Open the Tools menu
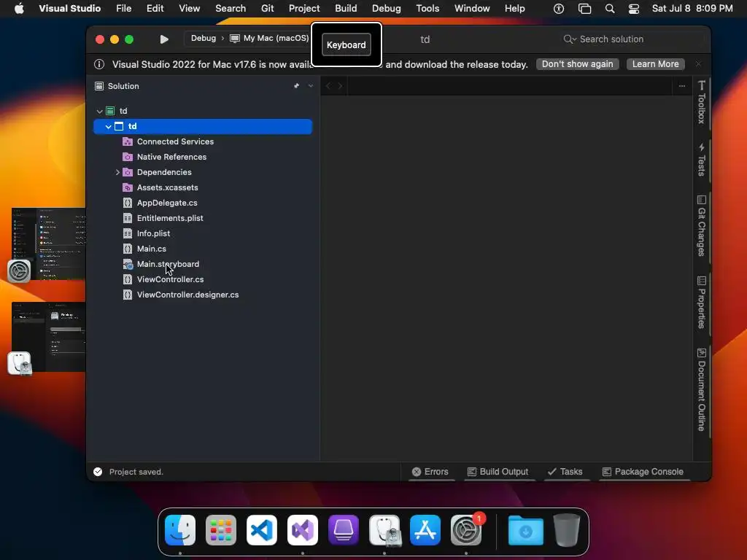 (427, 9)
